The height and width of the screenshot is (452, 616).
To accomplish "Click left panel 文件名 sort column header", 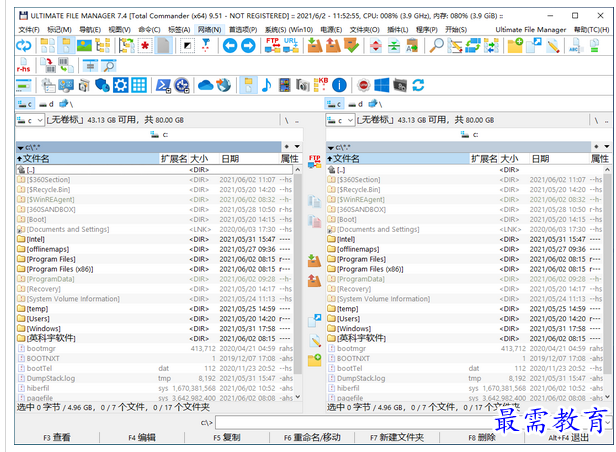I will (87, 159).
